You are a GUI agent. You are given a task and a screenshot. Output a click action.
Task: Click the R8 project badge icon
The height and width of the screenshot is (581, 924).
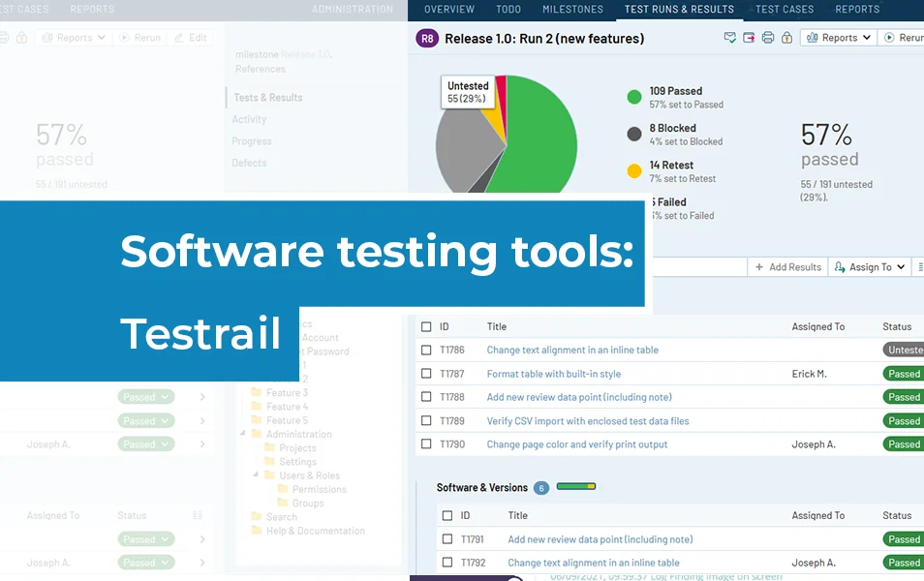coord(426,38)
